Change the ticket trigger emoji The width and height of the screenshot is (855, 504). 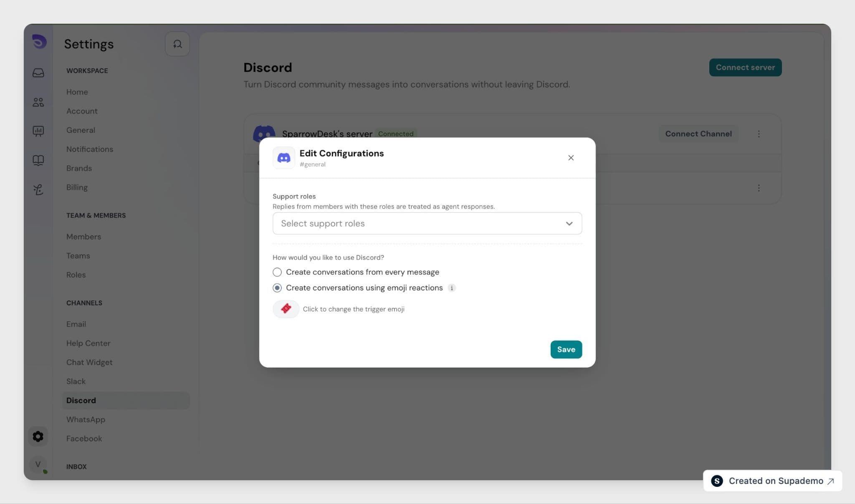(286, 309)
